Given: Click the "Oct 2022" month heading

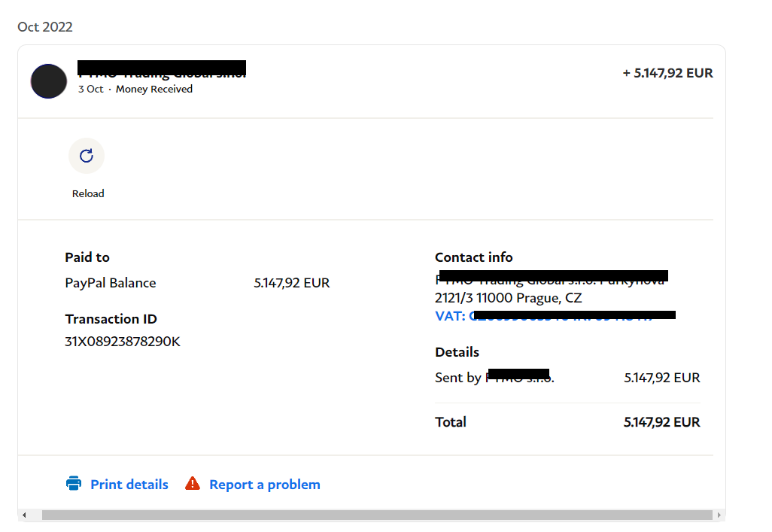Looking at the screenshot, I should tap(45, 26).
